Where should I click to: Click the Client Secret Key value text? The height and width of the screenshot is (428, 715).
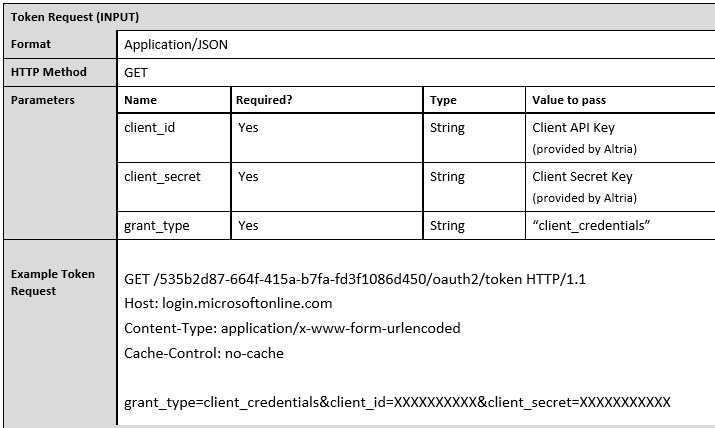(583, 177)
